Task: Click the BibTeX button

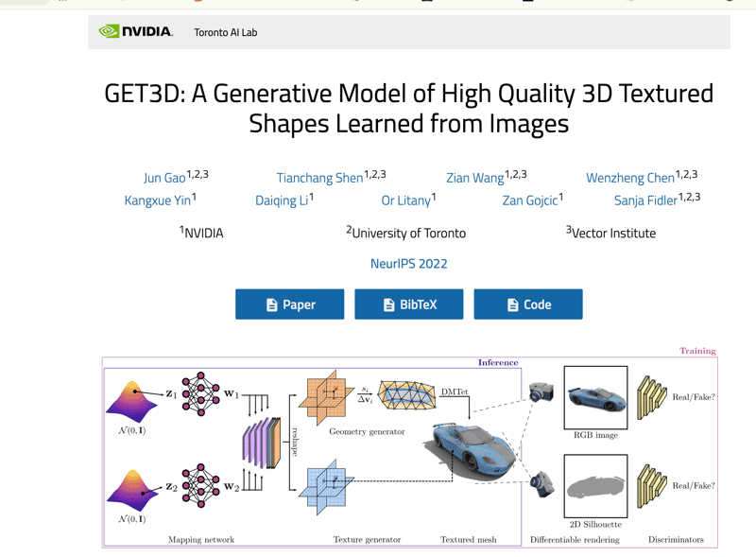Action: point(408,304)
